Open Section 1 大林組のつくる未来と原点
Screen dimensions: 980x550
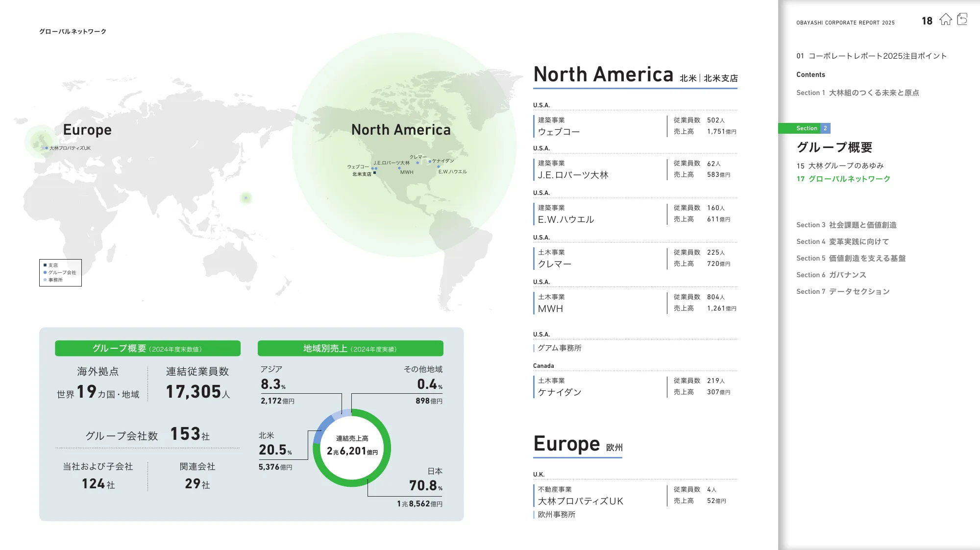tap(857, 93)
